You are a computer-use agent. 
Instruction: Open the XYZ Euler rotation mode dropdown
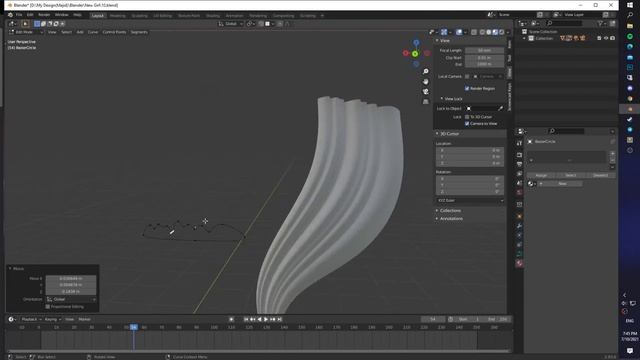470,200
